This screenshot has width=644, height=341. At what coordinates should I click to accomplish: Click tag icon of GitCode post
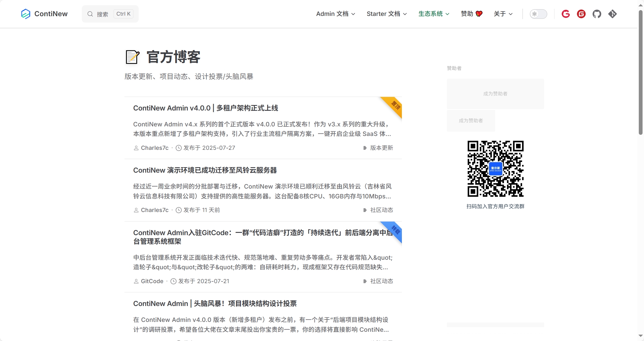(365, 281)
